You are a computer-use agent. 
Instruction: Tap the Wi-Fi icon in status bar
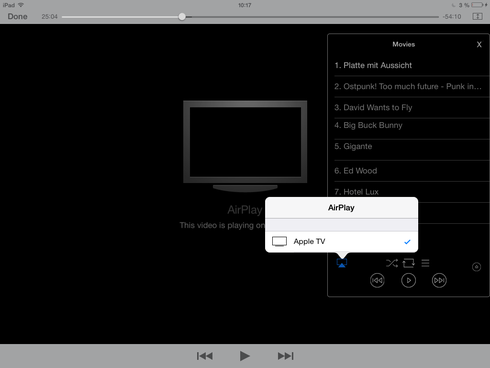click(21, 5)
